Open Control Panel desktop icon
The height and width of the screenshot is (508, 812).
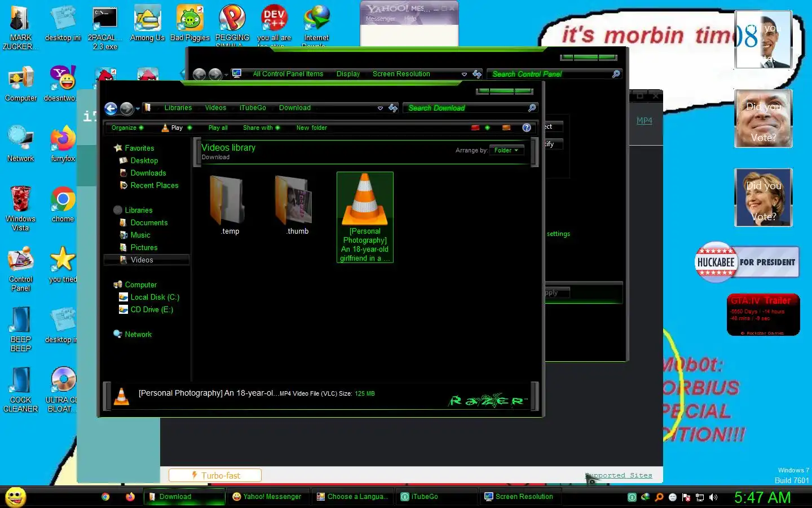pos(20,269)
